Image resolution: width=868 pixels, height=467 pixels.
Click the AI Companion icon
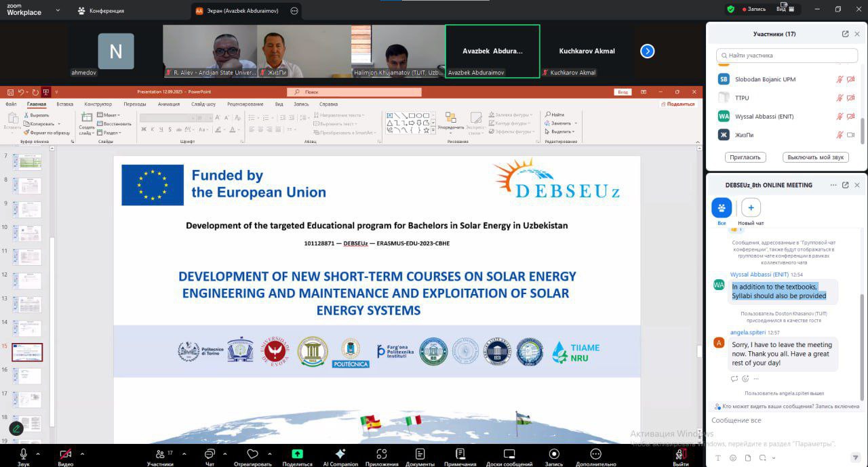click(x=340, y=454)
